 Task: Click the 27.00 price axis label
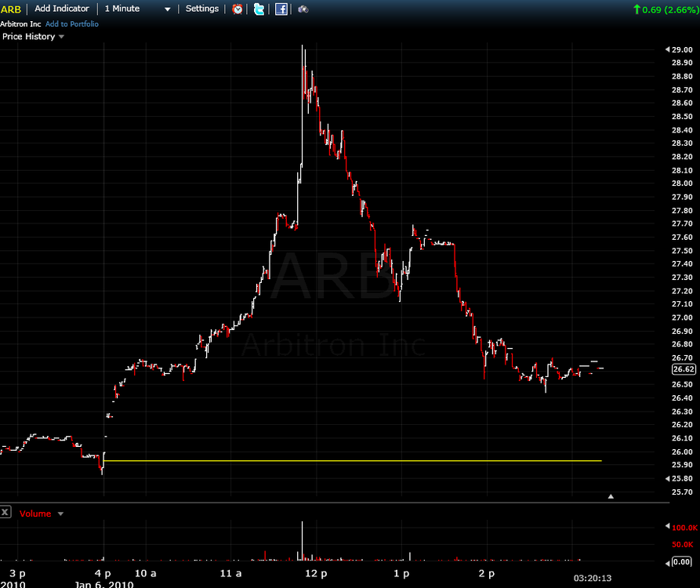682,318
